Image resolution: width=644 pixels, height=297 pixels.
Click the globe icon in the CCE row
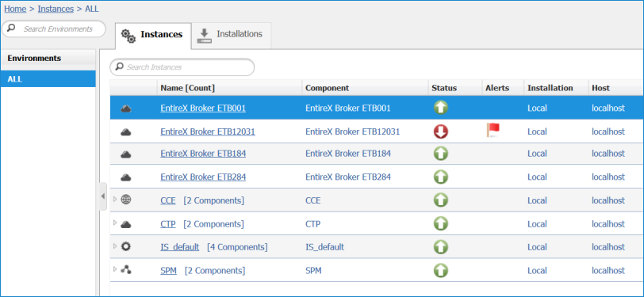[x=126, y=200]
